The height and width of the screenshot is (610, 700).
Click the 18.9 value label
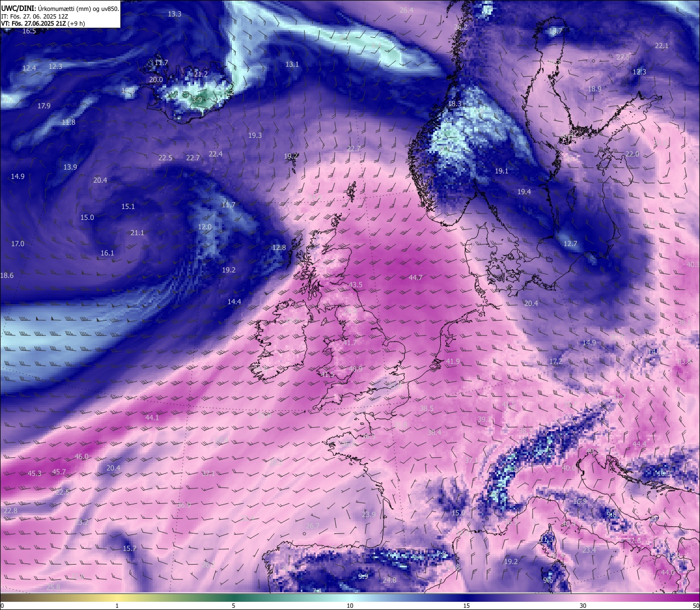coord(594,89)
